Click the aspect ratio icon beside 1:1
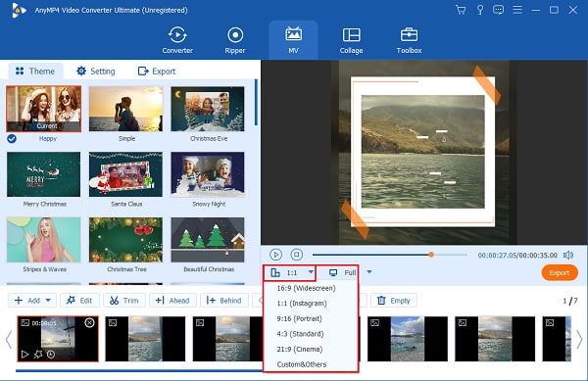This screenshot has width=588, height=381. 275,272
